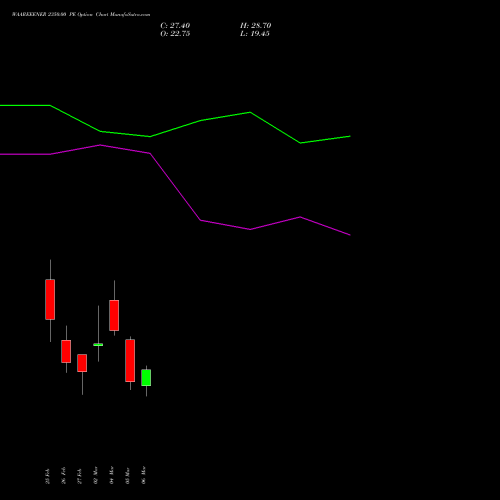
Task: Click the close value C: 27.40
Action: tap(175, 26)
